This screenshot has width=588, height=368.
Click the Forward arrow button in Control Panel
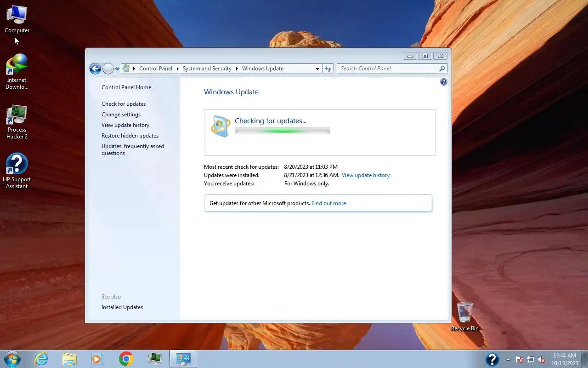[108, 69]
